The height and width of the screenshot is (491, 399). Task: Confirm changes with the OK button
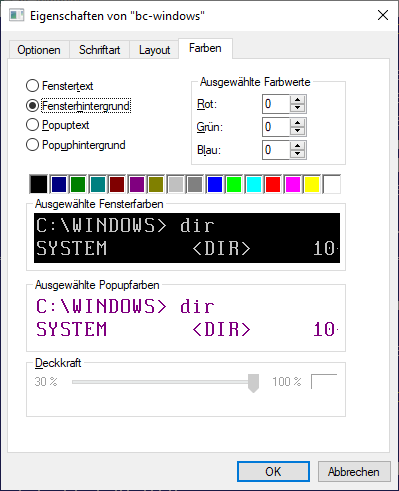pos(273,471)
